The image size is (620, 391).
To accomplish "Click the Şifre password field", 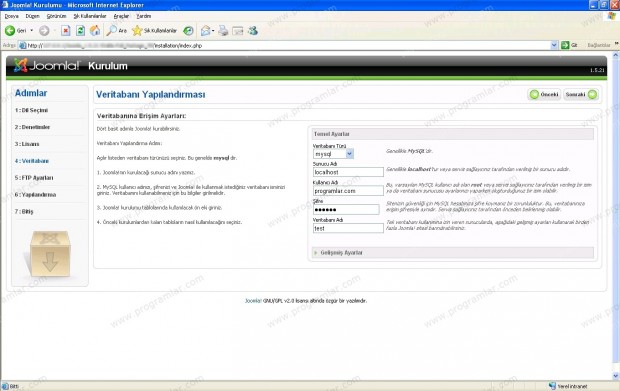I will point(346,210).
